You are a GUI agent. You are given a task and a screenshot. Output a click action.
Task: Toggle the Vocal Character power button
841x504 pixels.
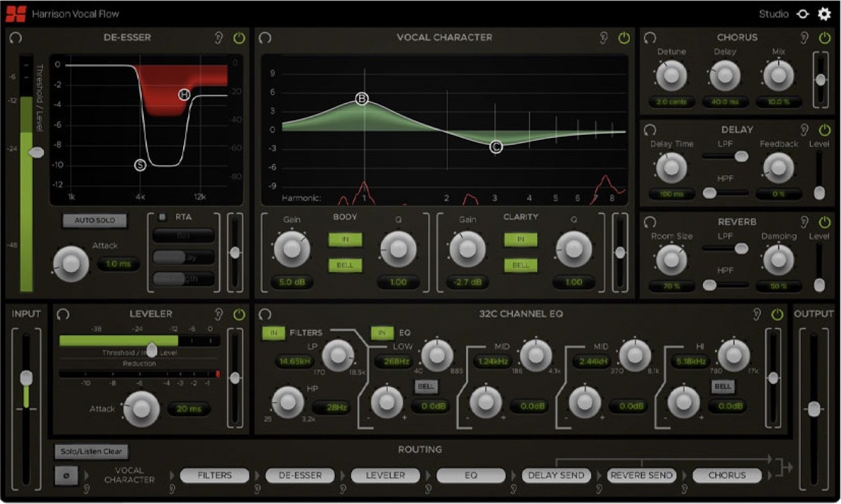point(624,38)
